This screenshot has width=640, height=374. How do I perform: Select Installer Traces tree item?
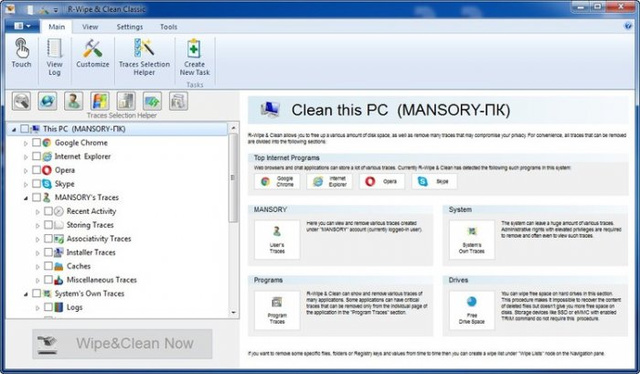pos(91,252)
